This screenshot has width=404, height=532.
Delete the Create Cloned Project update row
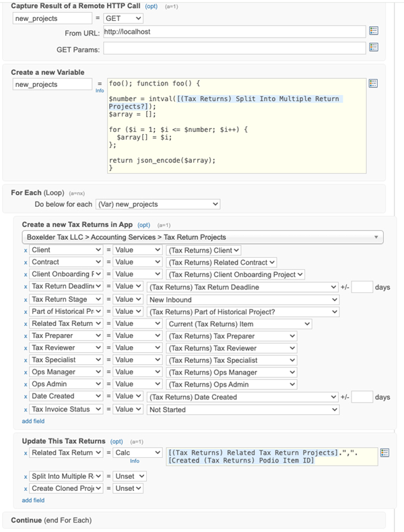click(26, 488)
